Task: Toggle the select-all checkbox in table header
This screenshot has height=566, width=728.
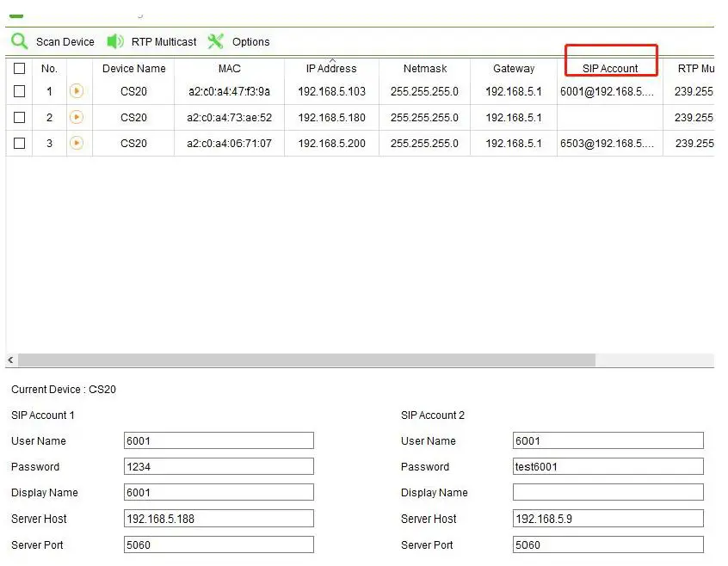Action: [x=20, y=69]
